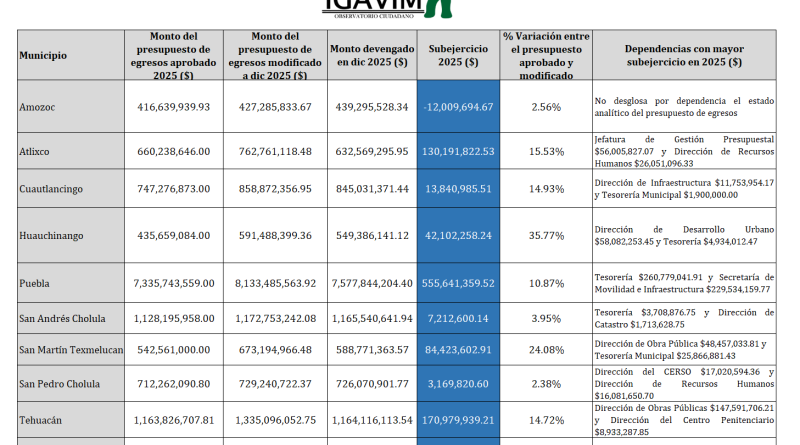Image resolution: width=800 pixels, height=445 pixels.
Task: Click the Subejercicio 2025 column header
Action: click(458, 55)
